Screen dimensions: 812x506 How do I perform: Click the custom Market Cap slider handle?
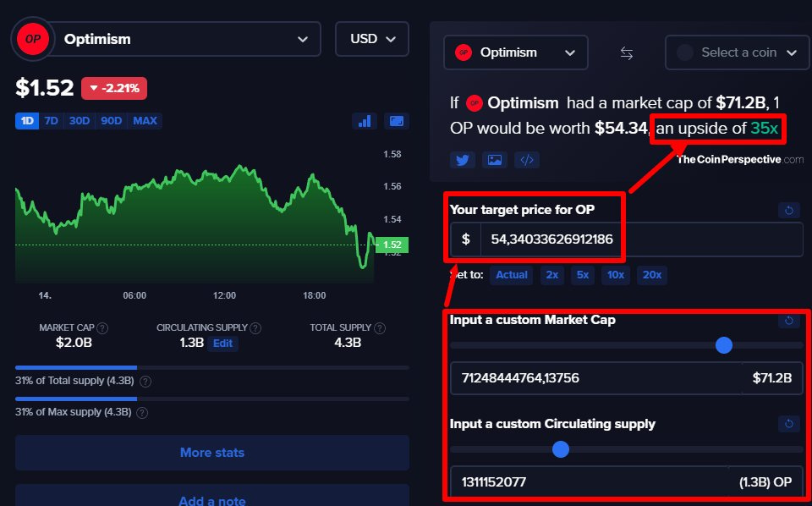click(x=723, y=345)
